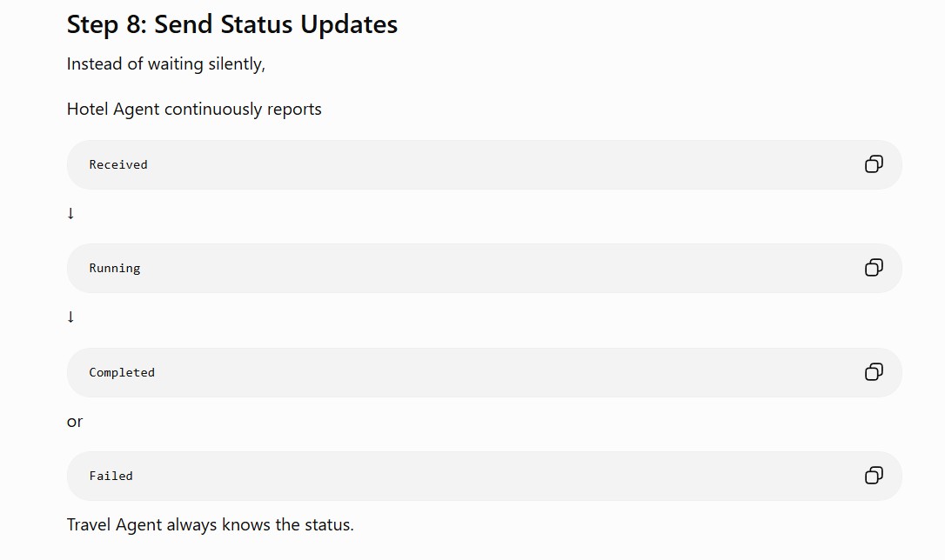
Task: Click the down arrow below Received
Action: point(70,213)
